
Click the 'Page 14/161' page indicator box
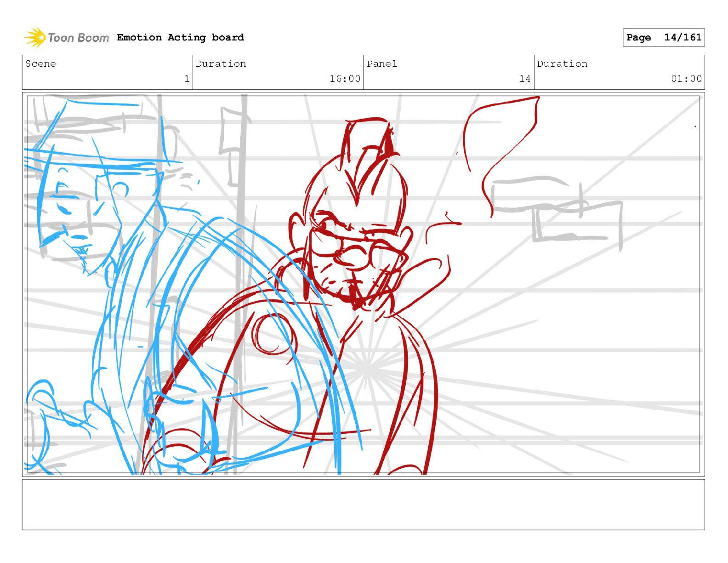click(664, 37)
